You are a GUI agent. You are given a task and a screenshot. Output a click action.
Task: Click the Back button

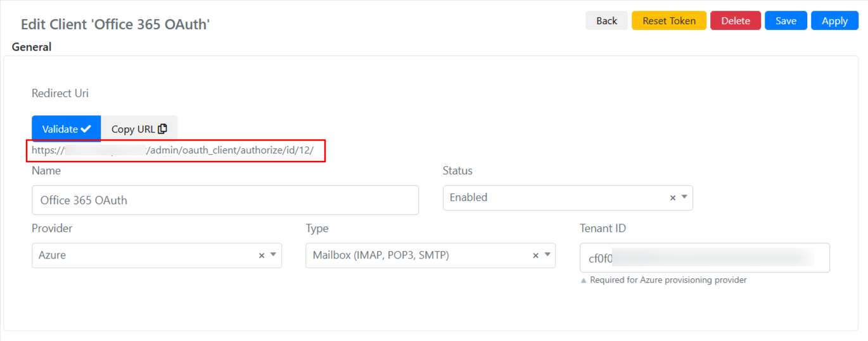pos(606,20)
